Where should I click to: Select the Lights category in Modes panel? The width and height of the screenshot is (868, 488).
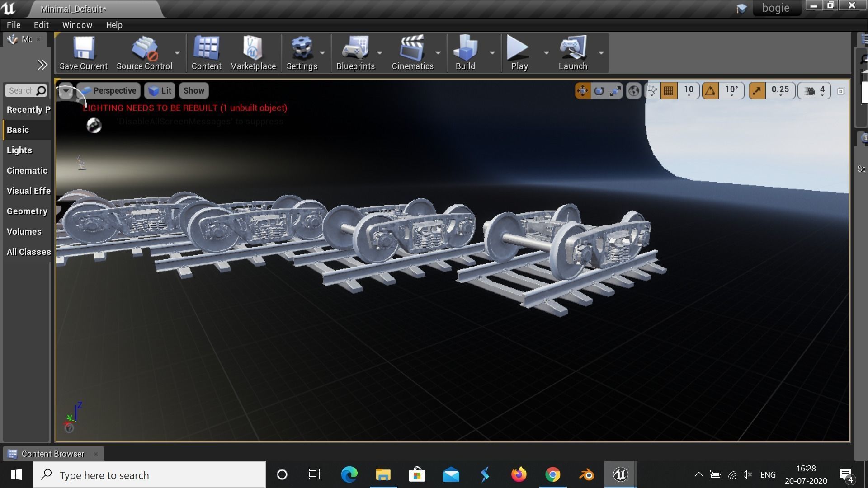click(19, 150)
